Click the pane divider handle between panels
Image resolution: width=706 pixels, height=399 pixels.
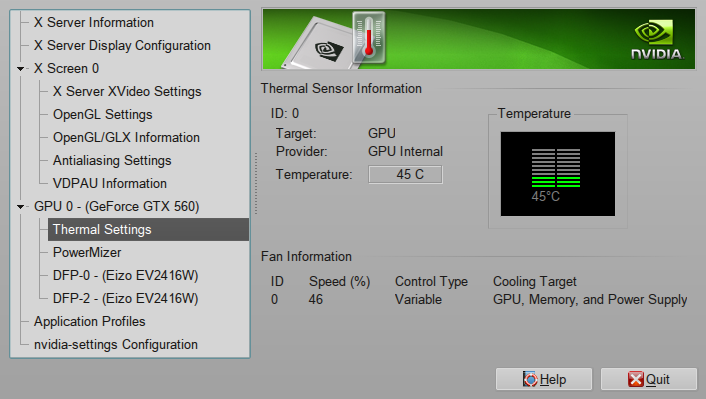pyautogui.click(x=256, y=184)
